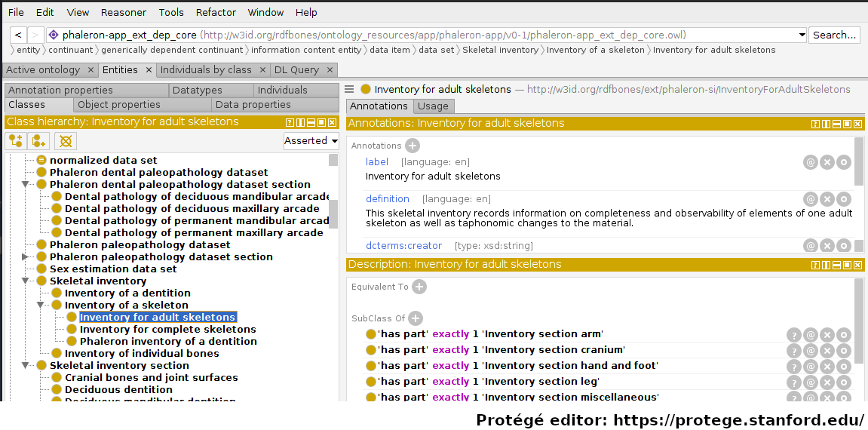Edit the definition annotation

point(844,198)
